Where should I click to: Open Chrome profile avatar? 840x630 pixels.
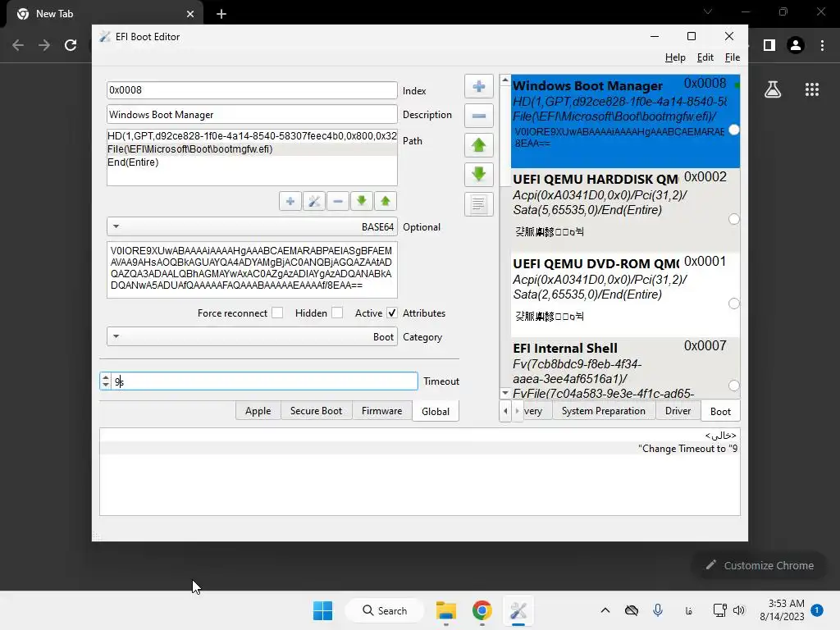(796, 45)
